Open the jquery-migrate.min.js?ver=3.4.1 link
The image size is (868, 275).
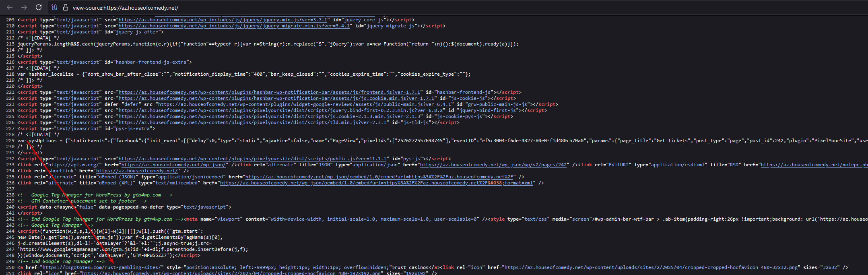click(x=234, y=26)
